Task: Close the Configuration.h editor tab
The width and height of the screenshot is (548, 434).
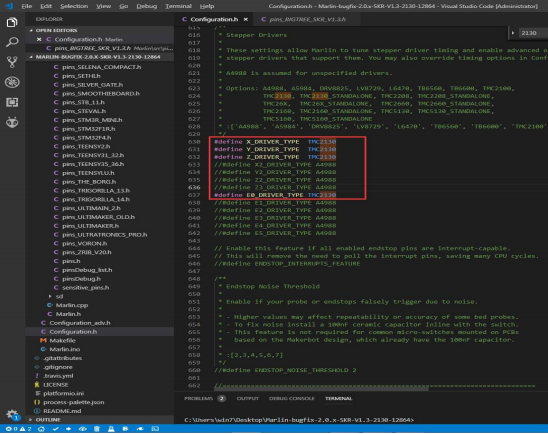Action: 246,20
